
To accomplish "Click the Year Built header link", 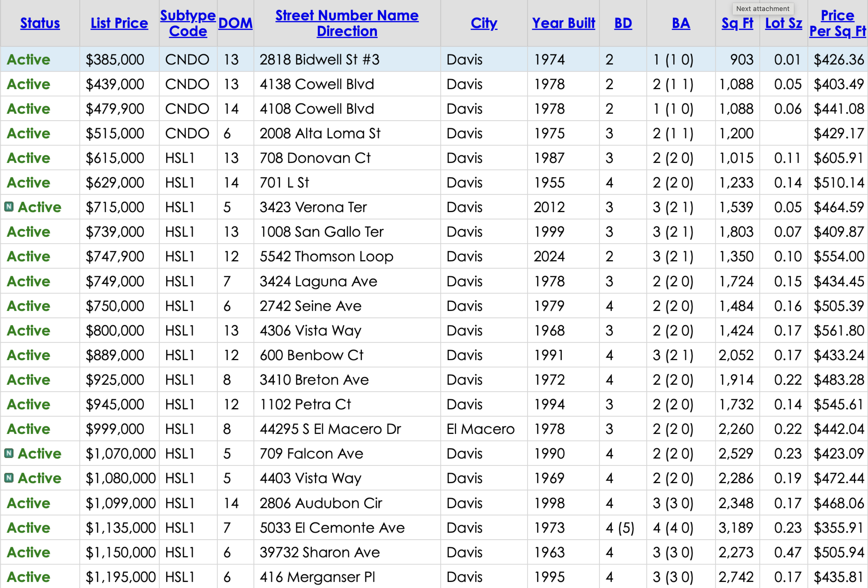I will pos(563,23).
